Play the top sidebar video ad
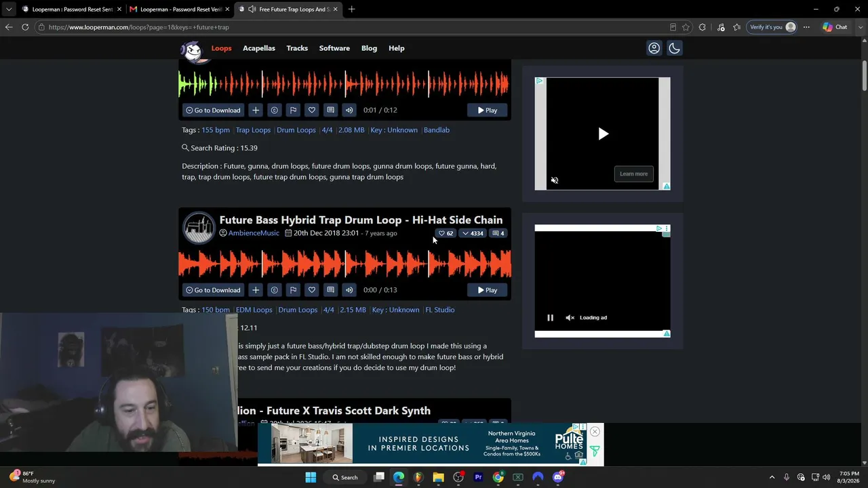 (603, 134)
